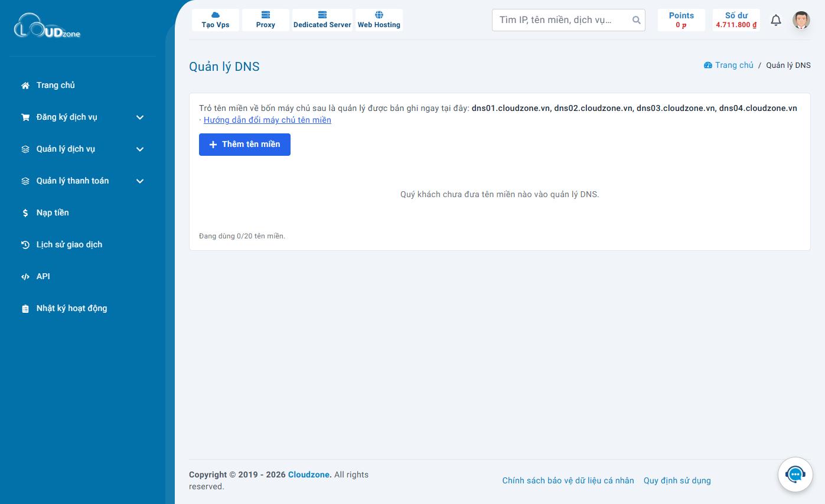Focus the IP and domain search field
The image size is (825, 504).
[x=568, y=20]
